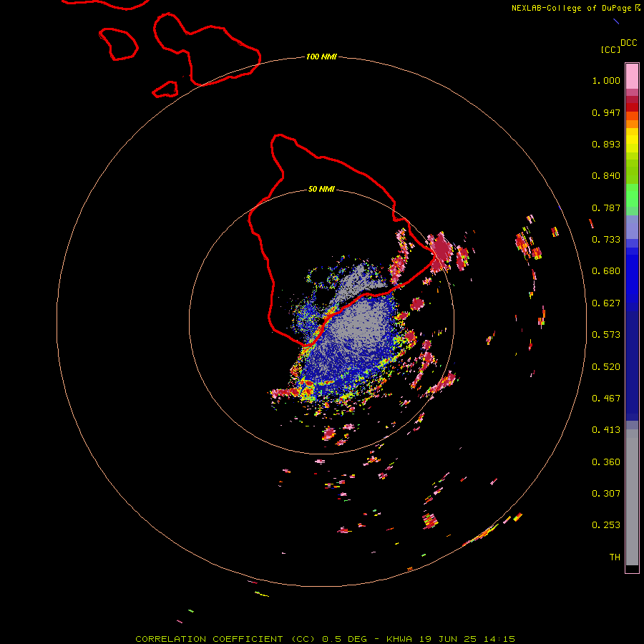The height and width of the screenshot is (644, 644).
Task: Select the 0.413 scale value
Action: coord(606,430)
